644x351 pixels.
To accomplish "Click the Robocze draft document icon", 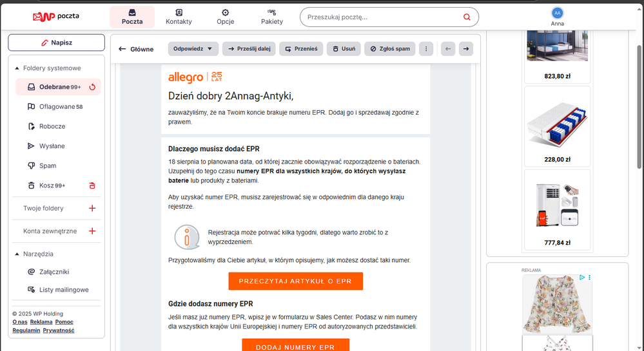I will 31,126.
